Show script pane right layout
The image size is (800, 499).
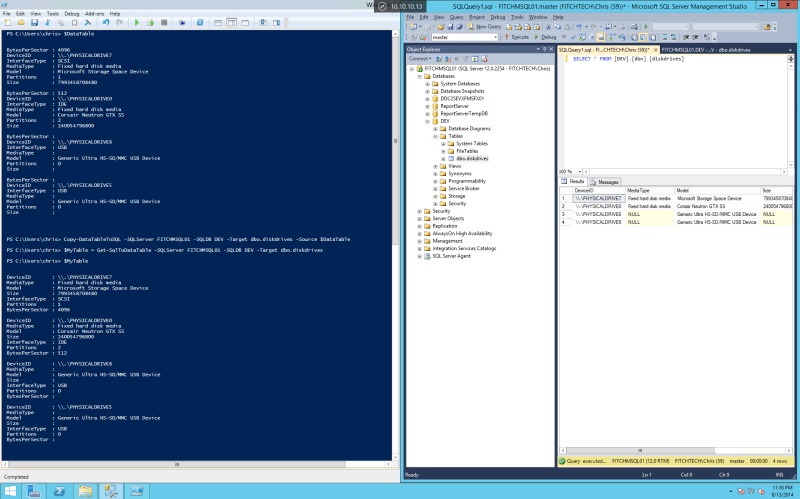pos(231,23)
